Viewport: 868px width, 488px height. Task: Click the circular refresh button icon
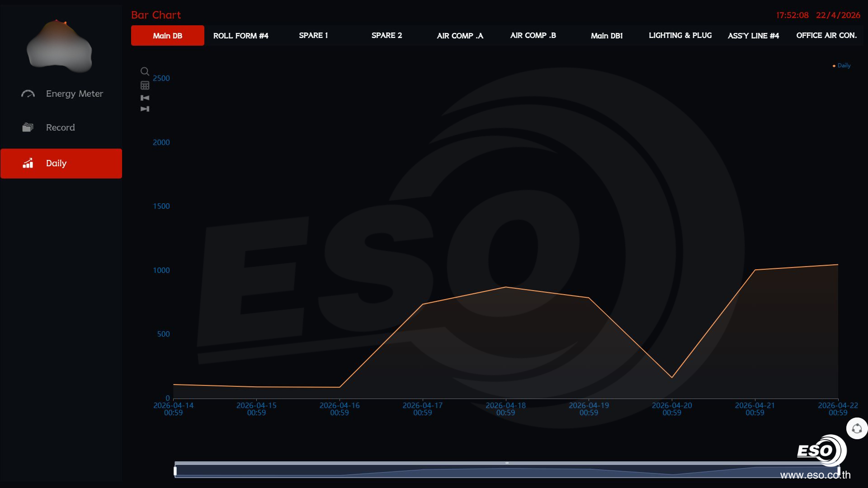point(857,429)
